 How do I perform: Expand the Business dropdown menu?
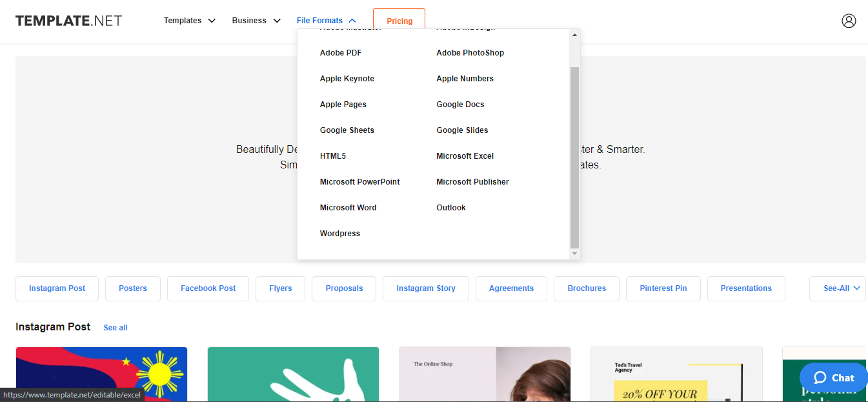256,21
